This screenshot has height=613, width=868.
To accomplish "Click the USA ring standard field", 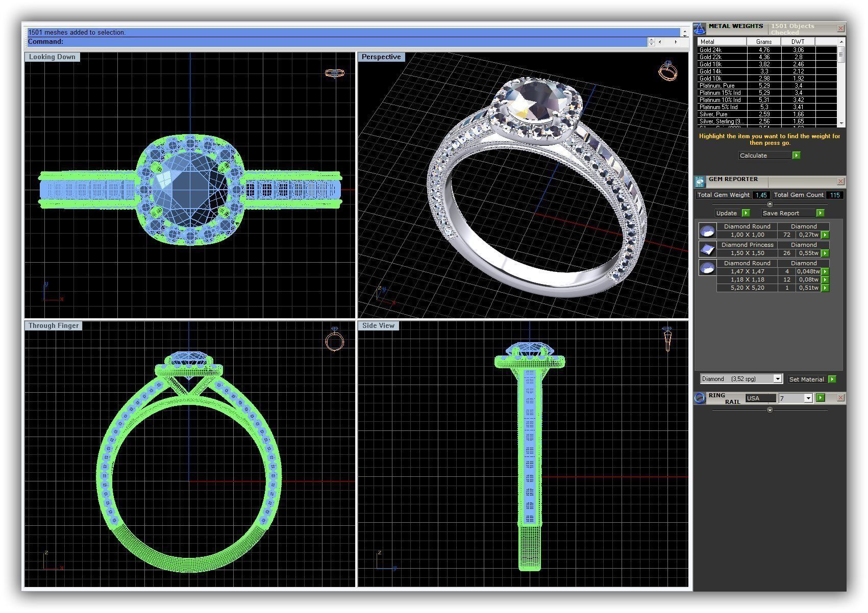I will (760, 398).
